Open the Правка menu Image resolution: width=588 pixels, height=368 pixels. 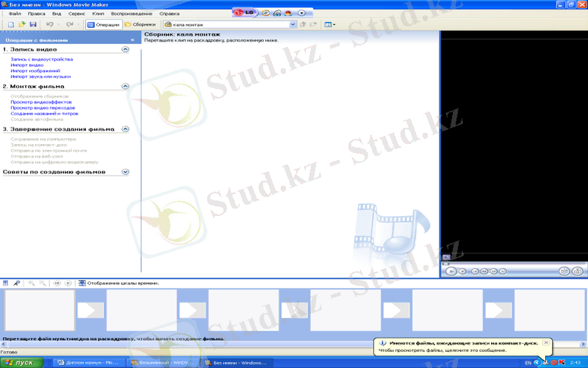(x=36, y=13)
